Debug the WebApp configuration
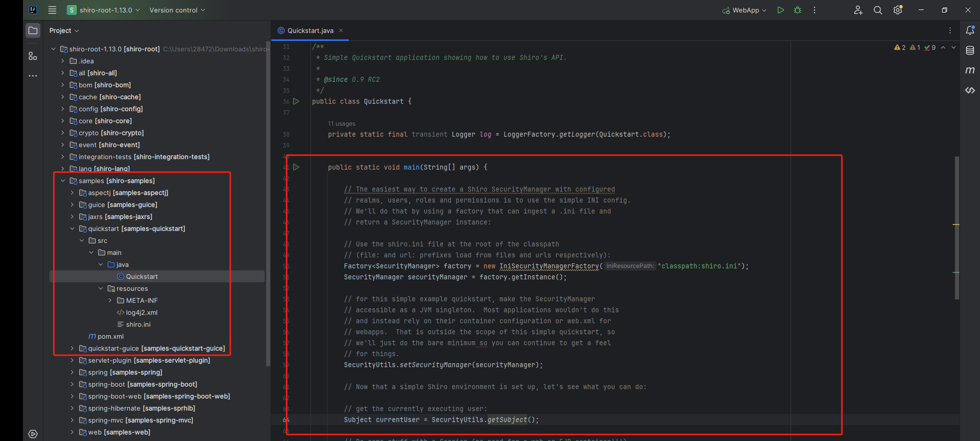This screenshot has width=980, height=441. click(x=798, y=10)
